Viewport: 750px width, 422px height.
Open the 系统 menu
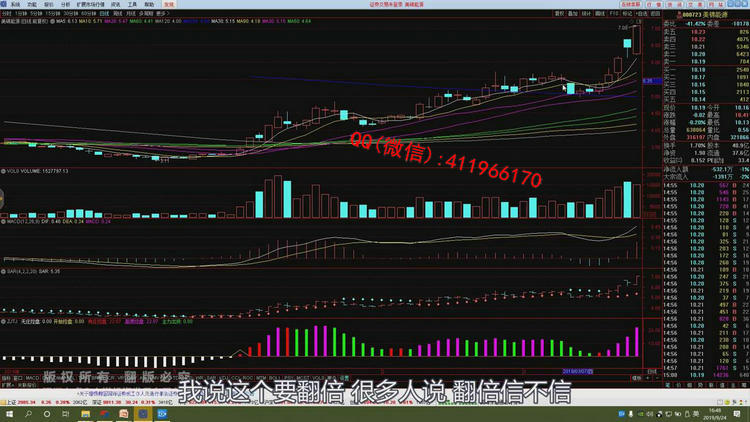coord(15,4)
